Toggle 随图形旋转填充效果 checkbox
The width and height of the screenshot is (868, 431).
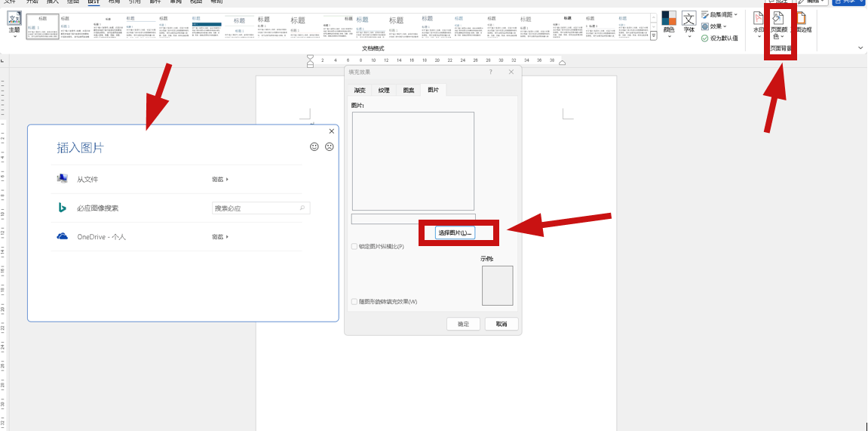point(354,301)
